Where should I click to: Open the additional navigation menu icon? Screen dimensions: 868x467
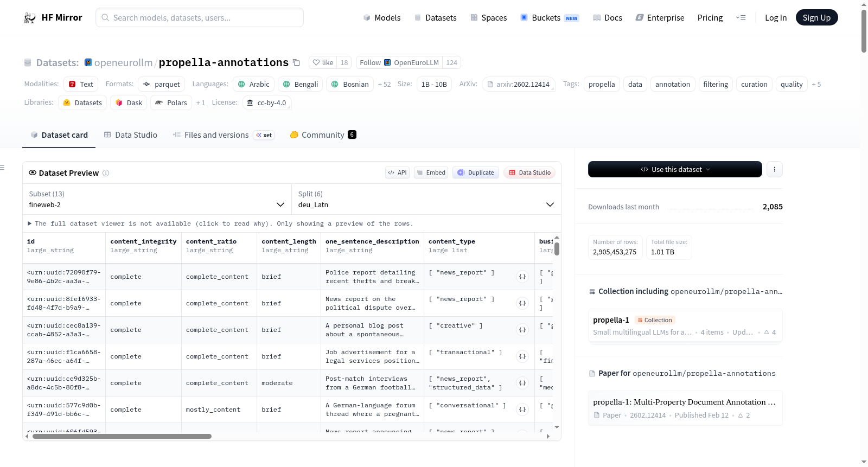coord(741,18)
